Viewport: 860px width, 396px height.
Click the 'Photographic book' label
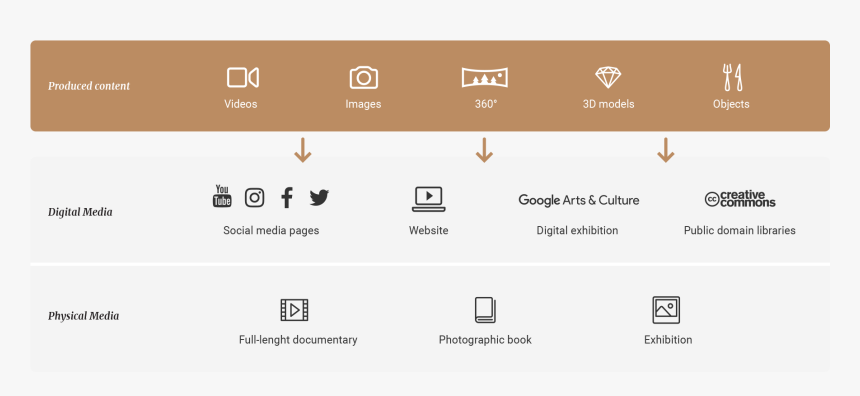pyautogui.click(x=485, y=340)
